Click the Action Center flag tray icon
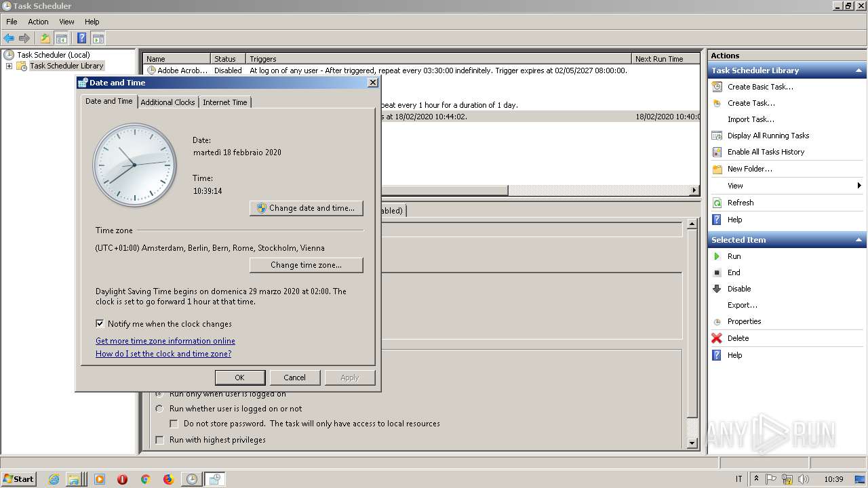The image size is (868, 488). click(771, 479)
